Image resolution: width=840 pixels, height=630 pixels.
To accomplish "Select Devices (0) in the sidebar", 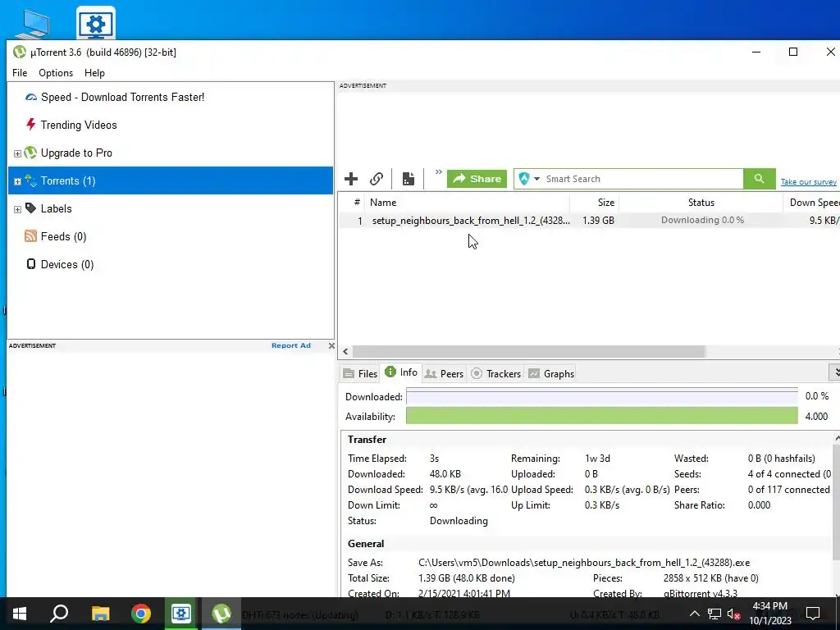I will coord(67,264).
